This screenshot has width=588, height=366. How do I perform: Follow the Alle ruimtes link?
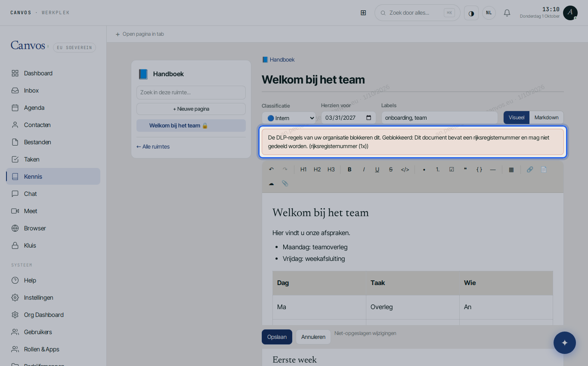153,147
